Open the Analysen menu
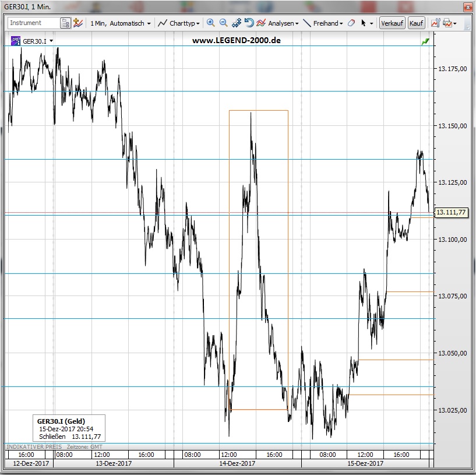476x475 pixels. [278, 23]
